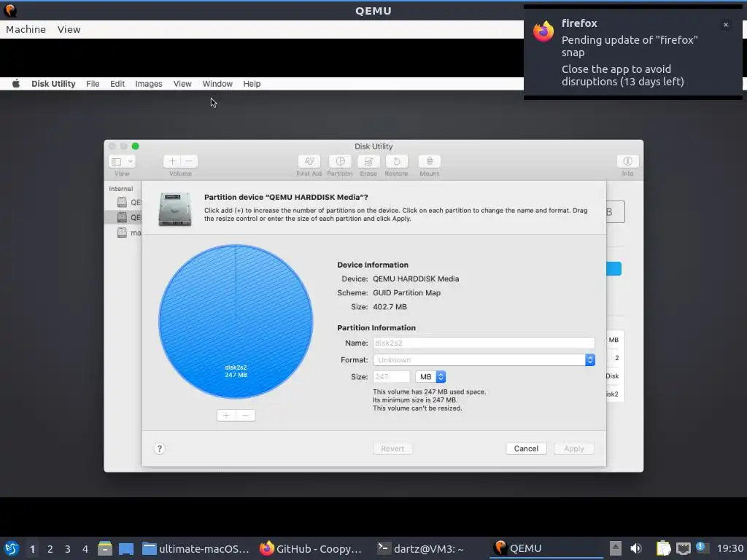Click the remove volume minus toolbar icon

pos(189,161)
